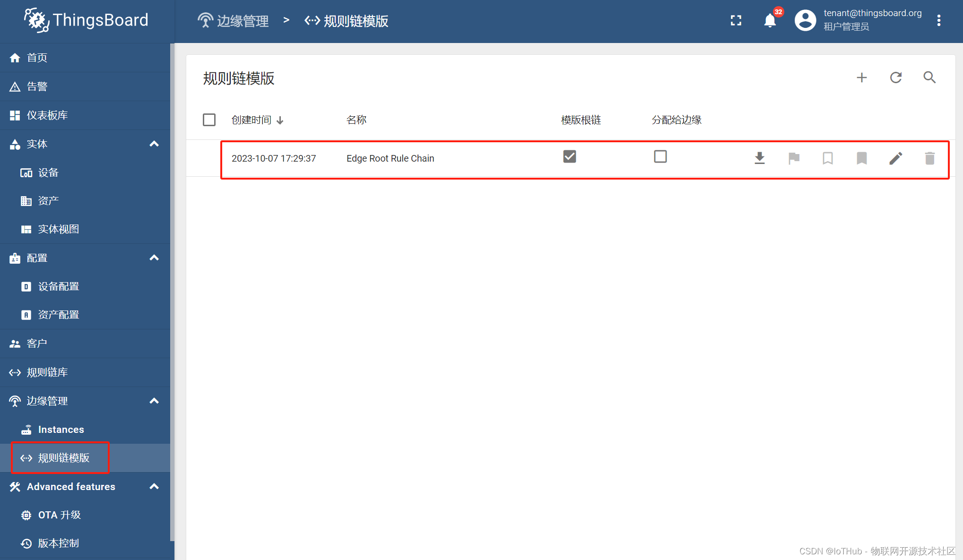The image size is (963, 560).
Task: Open 客户 from the sidebar menu
Action: point(37,344)
